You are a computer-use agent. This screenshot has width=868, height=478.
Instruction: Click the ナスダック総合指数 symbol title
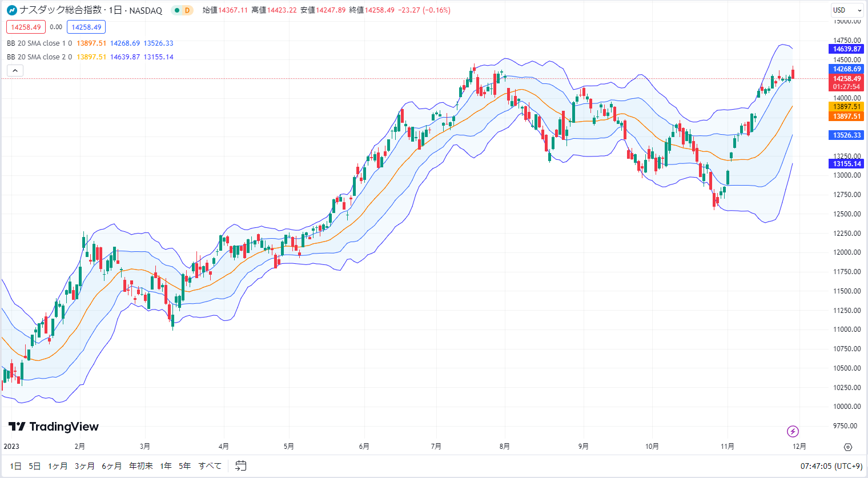pyautogui.click(x=61, y=10)
